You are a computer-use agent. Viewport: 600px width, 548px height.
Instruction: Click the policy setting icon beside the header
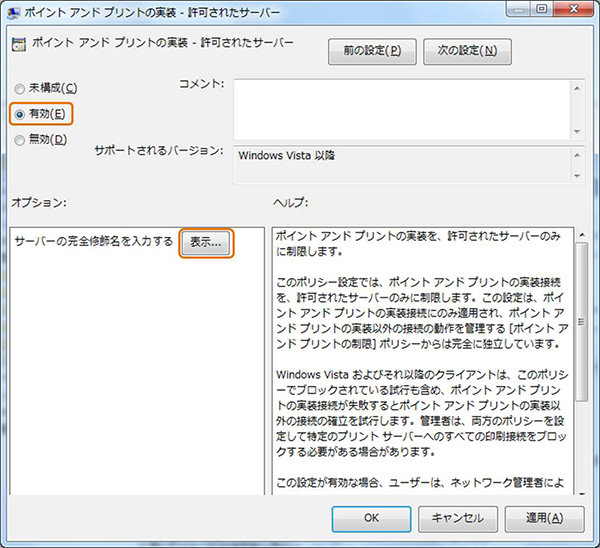(19, 45)
